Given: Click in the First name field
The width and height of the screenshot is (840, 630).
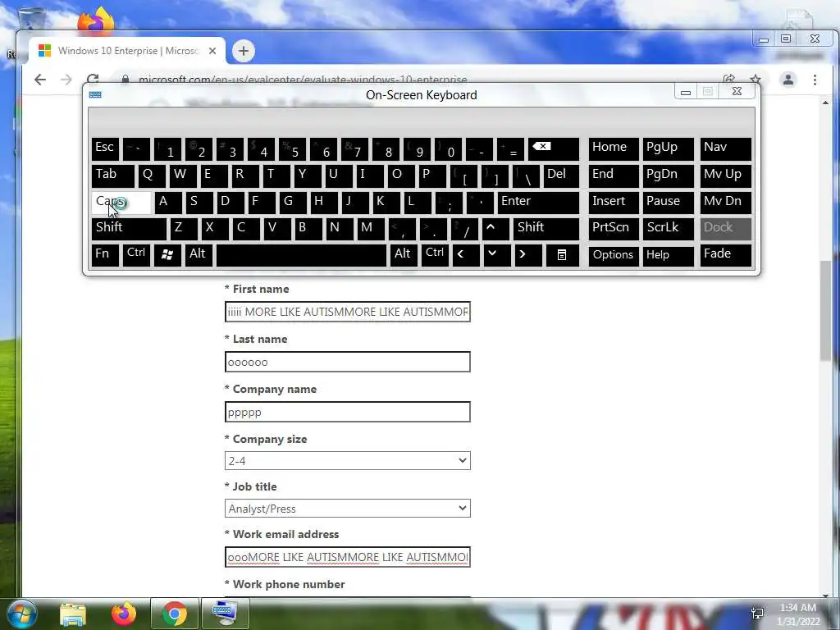Looking at the screenshot, I should [348, 312].
